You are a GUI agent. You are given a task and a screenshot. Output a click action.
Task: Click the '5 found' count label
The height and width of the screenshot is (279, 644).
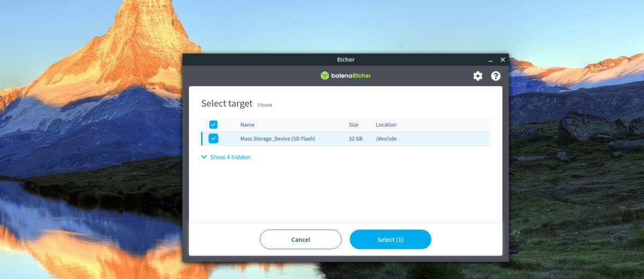point(265,105)
